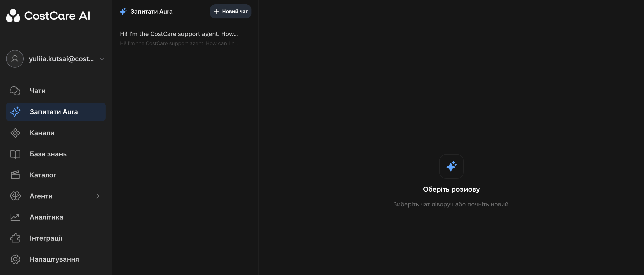Click the Запитати Aura panel title
The image size is (644, 275).
click(152, 11)
